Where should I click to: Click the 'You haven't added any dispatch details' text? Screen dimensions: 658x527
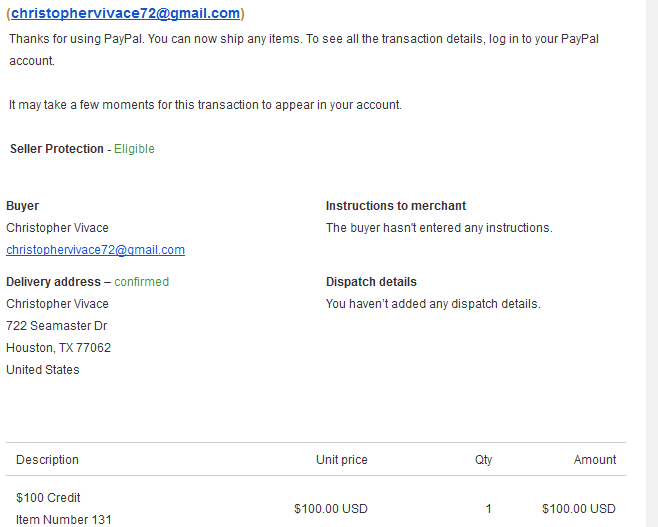433,304
